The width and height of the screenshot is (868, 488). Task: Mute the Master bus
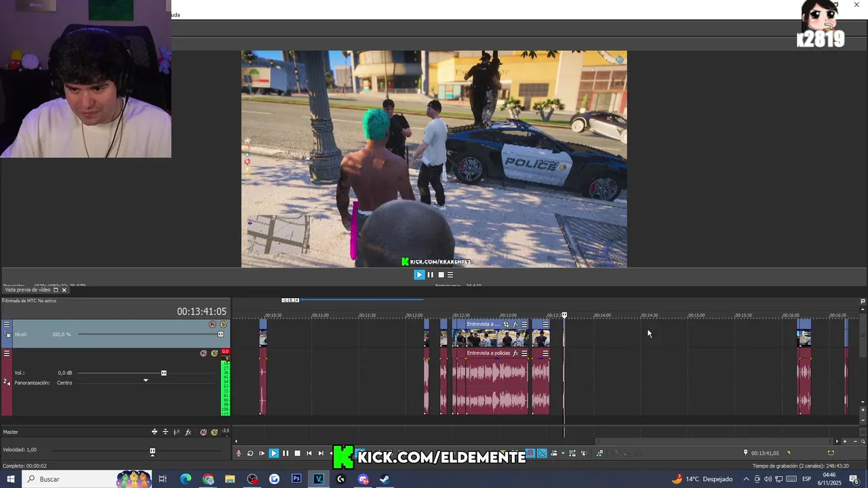point(203,432)
